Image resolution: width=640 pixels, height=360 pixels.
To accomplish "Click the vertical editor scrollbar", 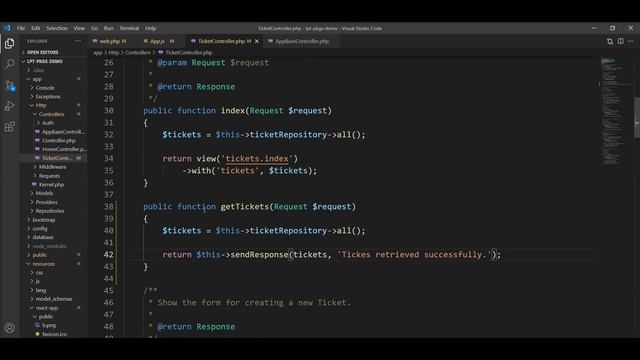I will pyautogui.click(x=637, y=118).
